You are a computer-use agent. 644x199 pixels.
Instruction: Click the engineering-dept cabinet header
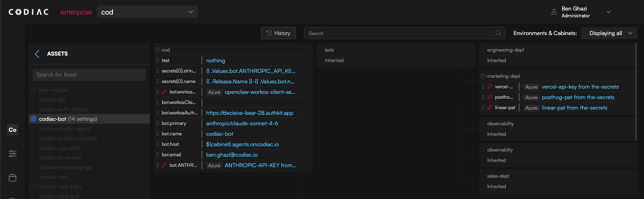[x=506, y=50]
